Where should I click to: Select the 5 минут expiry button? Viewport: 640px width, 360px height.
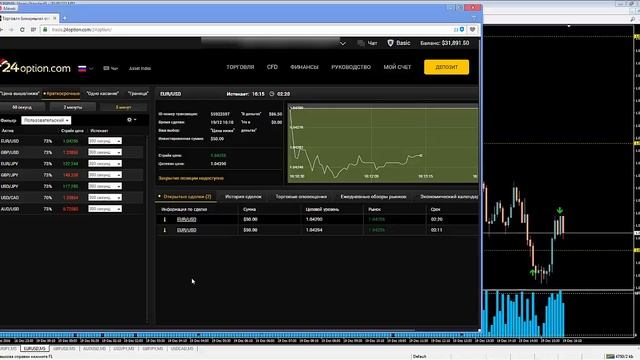pos(123,107)
